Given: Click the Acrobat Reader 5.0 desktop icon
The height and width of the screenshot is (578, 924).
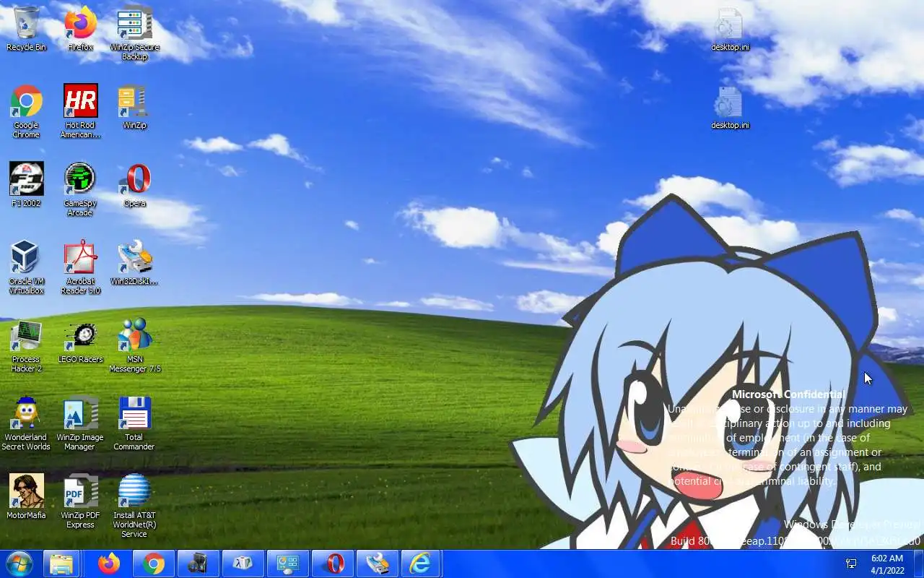Looking at the screenshot, I should click(x=80, y=267).
